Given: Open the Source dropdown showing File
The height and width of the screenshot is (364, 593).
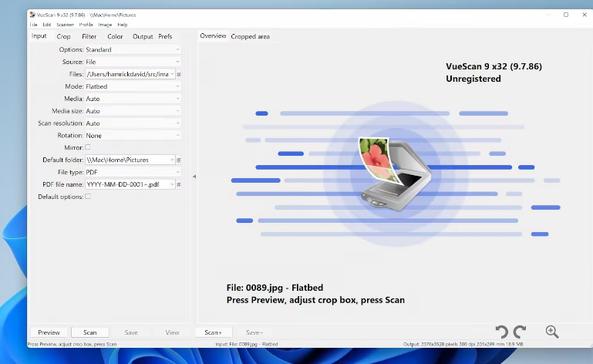Looking at the screenshot, I should pos(133,62).
